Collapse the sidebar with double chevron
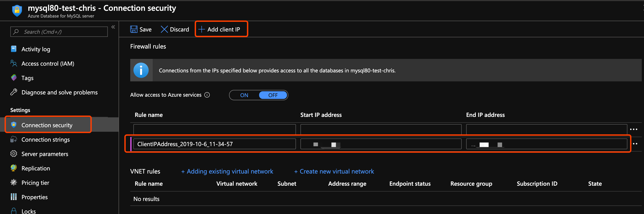Screen dimensions: 644x214 pos(113,27)
